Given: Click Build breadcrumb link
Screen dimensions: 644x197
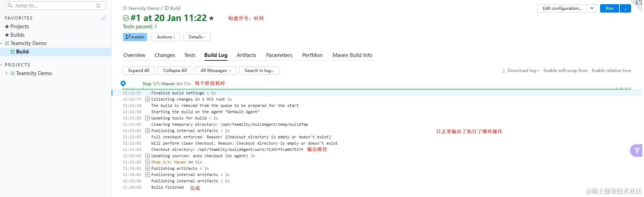Looking at the screenshot, I should [175, 8].
